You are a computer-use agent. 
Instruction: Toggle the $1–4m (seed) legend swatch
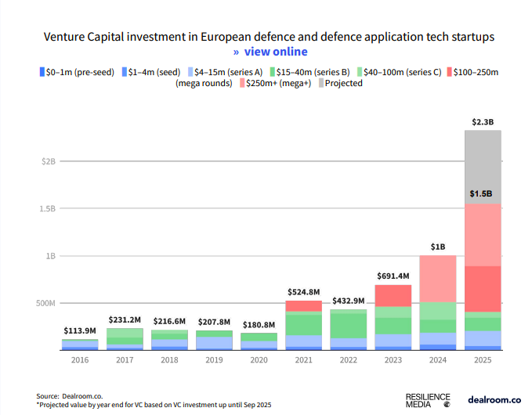click(x=124, y=72)
